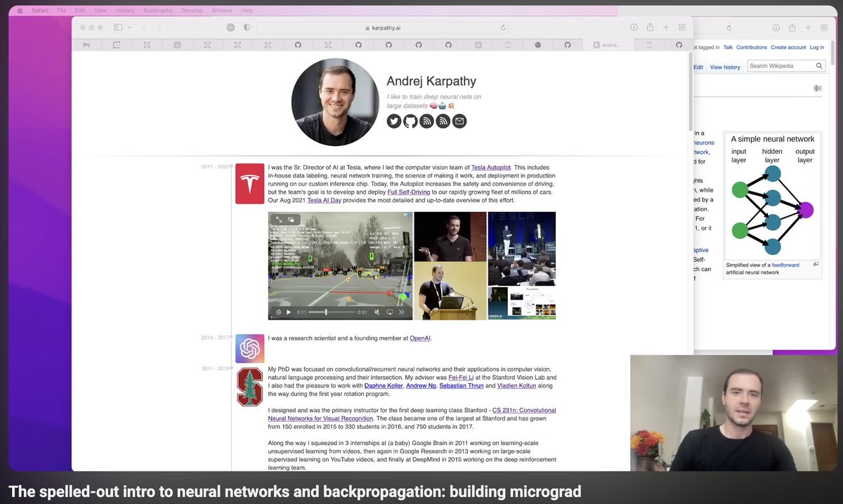843x504 pixels.
Task: Open the Help menu
Action: click(x=247, y=11)
